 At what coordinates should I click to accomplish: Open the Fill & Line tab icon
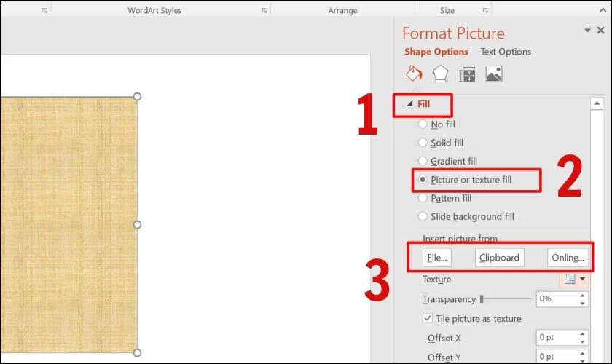414,74
